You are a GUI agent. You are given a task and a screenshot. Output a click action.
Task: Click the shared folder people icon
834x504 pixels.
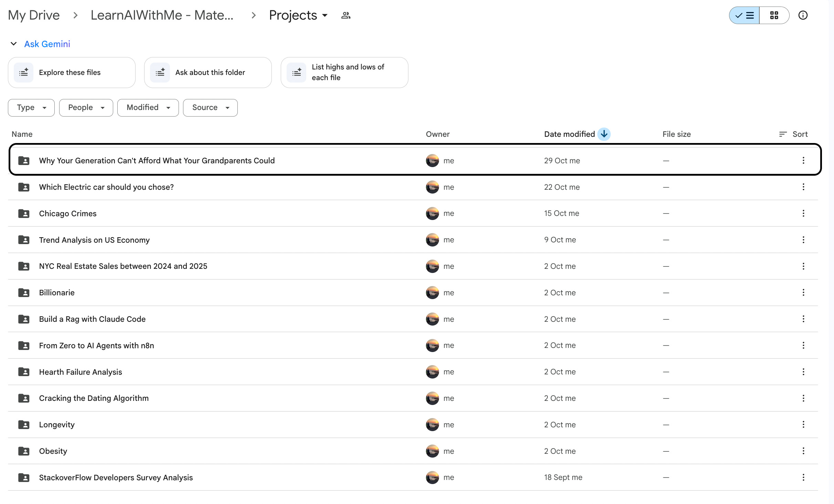click(x=346, y=15)
